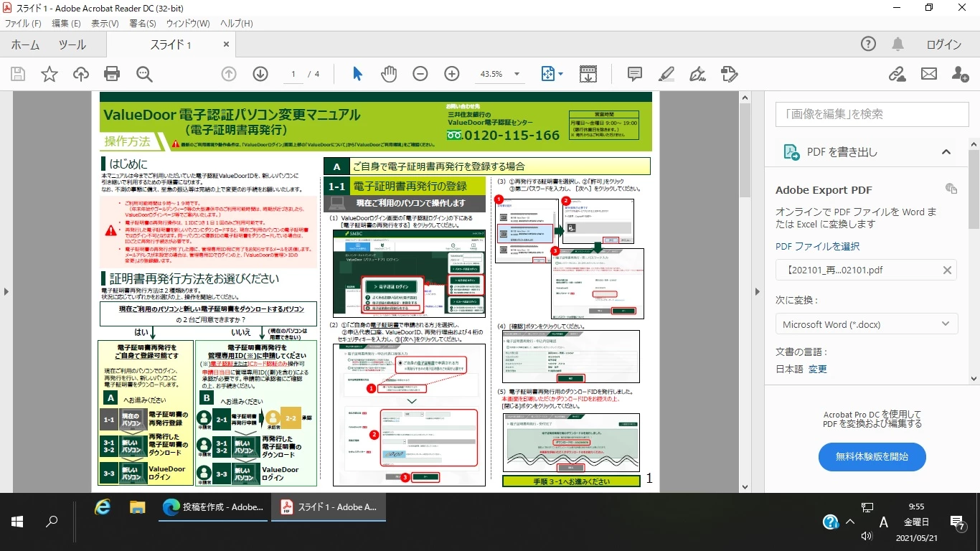Click the upload to cloud icon
This screenshot has height=551, width=980.
pyautogui.click(x=81, y=74)
